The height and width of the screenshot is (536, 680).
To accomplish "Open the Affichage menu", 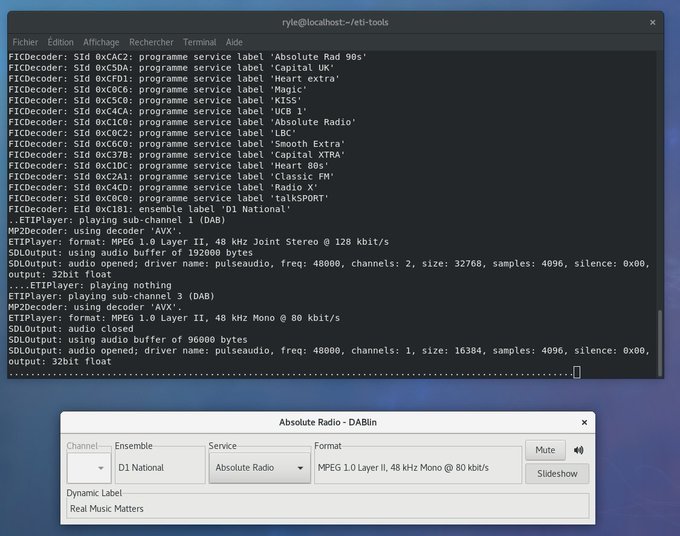I will (x=101, y=42).
